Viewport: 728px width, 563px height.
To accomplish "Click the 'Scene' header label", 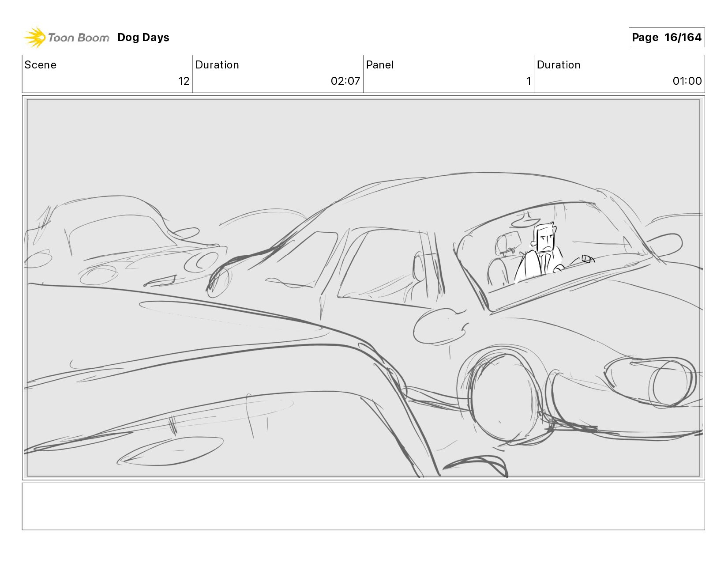I will (x=41, y=65).
